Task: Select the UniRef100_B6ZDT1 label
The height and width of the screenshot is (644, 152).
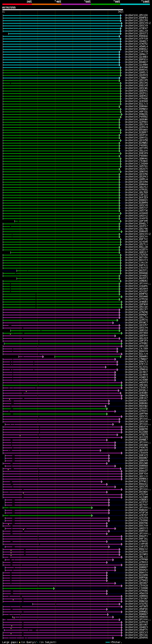Action: (x=136, y=270)
